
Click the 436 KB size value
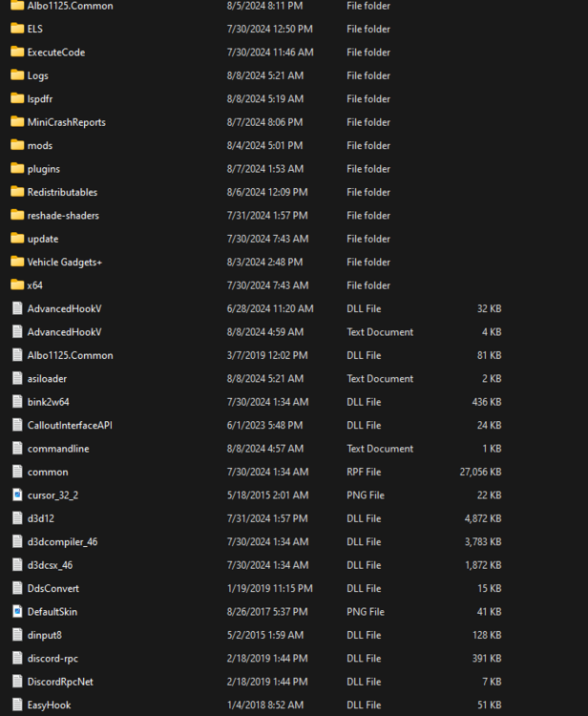click(x=487, y=402)
